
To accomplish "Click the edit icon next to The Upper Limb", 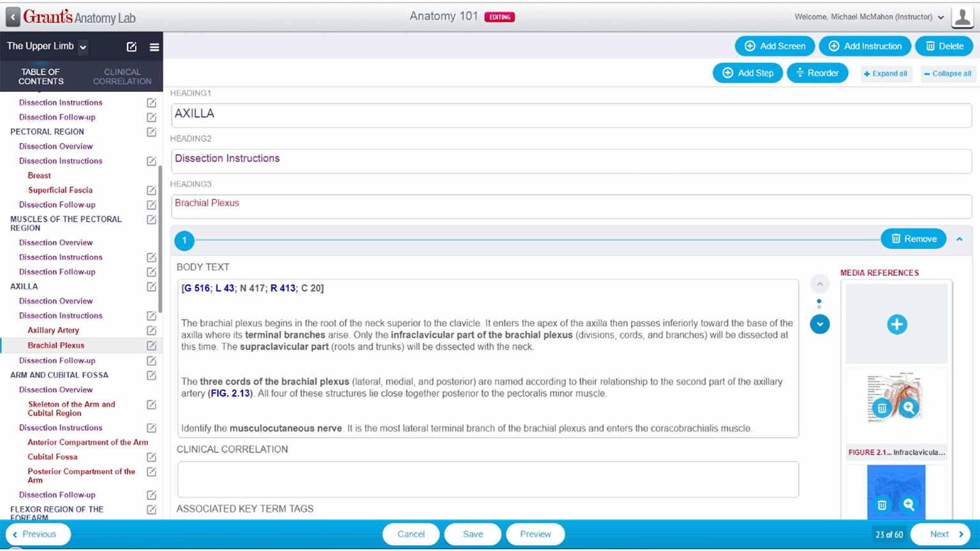I will (x=131, y=47).
